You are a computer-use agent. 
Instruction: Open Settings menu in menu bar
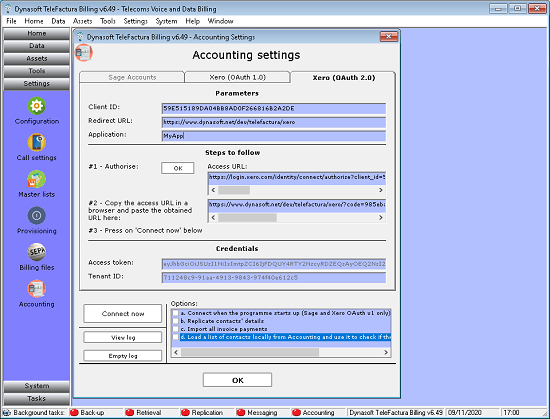(135, 21)
